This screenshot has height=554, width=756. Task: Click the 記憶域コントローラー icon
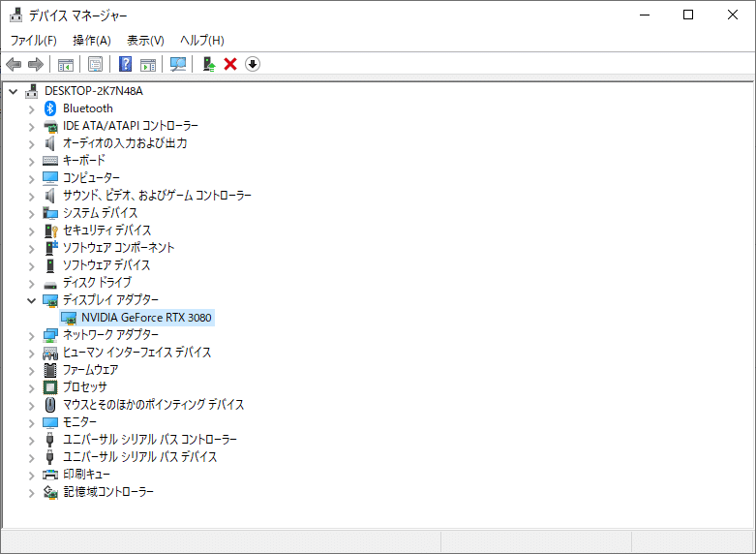[x=50, y=492]
